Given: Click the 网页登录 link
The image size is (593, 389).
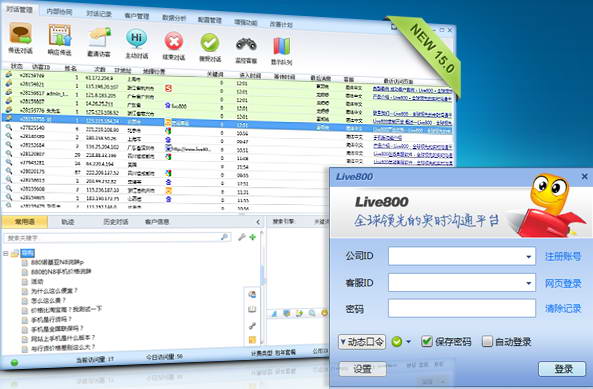Looking at the screenshot, I should (x=563, y=283).
